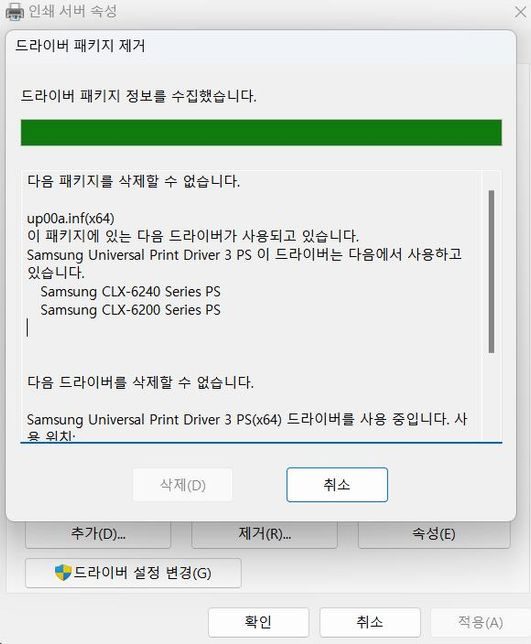Confirm with the 확인 button

point(258,622)
